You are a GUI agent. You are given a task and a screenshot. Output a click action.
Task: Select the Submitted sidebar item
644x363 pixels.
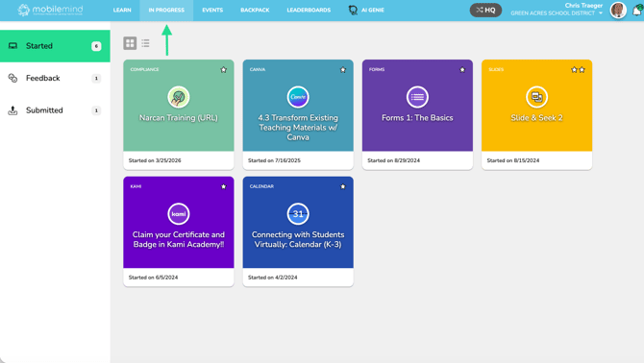[55, 110]
